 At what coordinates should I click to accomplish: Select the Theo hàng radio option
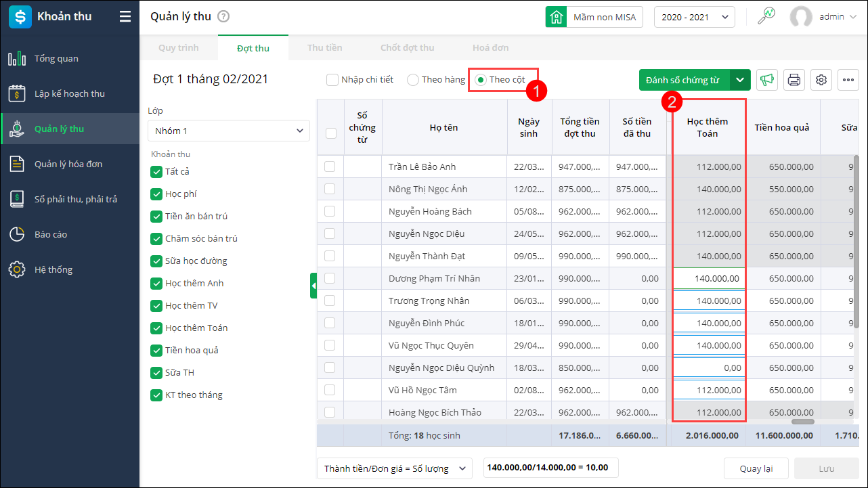tap(413, 80)
